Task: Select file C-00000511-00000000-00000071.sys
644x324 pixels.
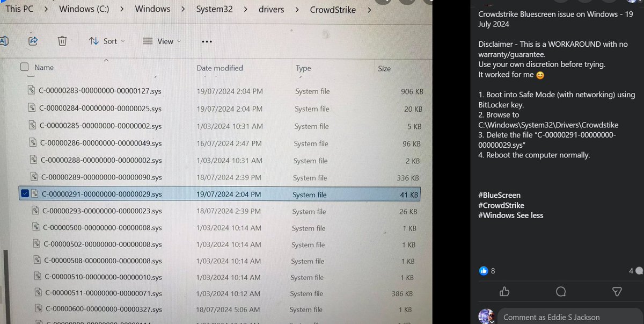Action: [x=104, y=293]
